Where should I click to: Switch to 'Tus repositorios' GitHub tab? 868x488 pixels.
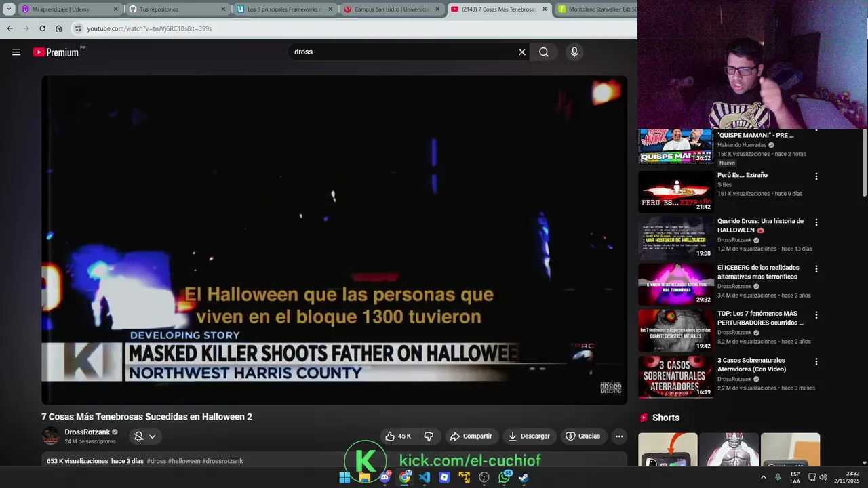coord(176,9)
